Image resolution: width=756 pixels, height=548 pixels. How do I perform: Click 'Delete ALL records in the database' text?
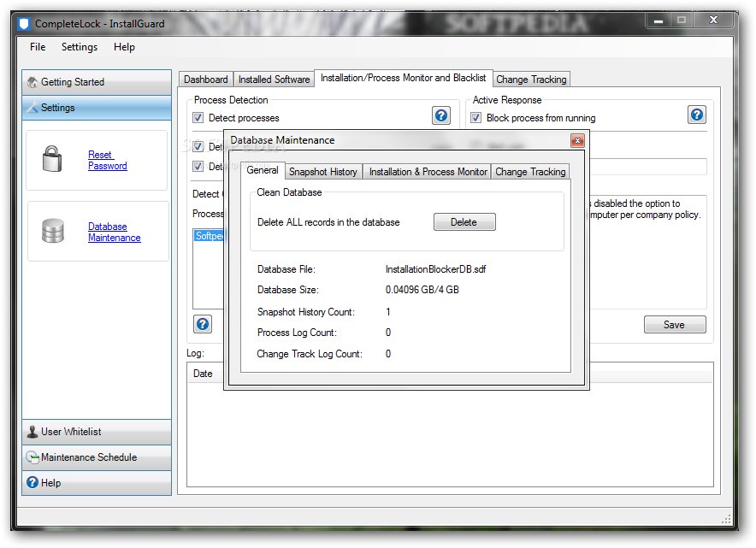pos(328,222)
